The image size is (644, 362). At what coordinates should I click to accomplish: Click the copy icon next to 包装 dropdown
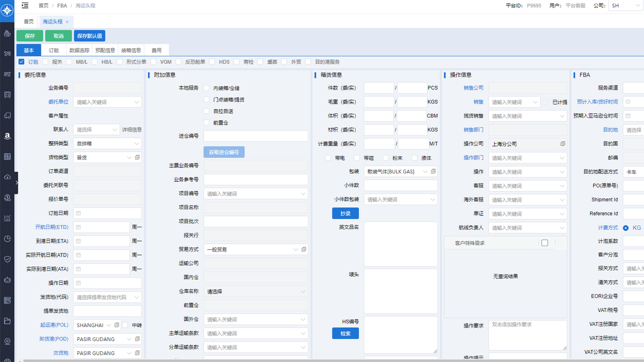[x=433, y=171]
